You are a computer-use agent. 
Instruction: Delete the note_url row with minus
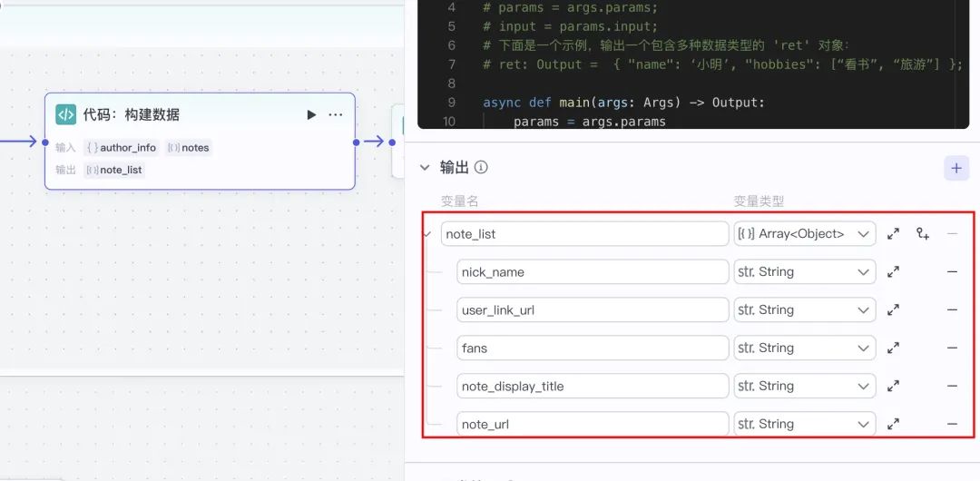(x=952, y=424)
